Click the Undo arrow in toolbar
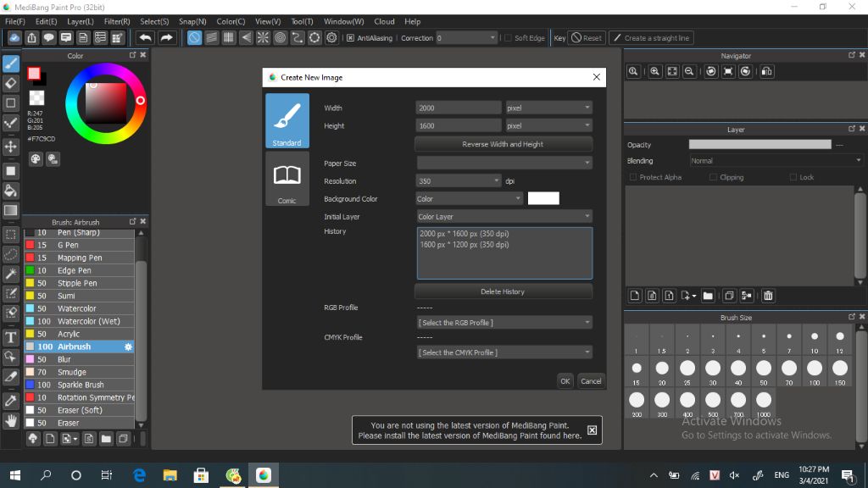This screenshot has width=868, height=488. 146,37
